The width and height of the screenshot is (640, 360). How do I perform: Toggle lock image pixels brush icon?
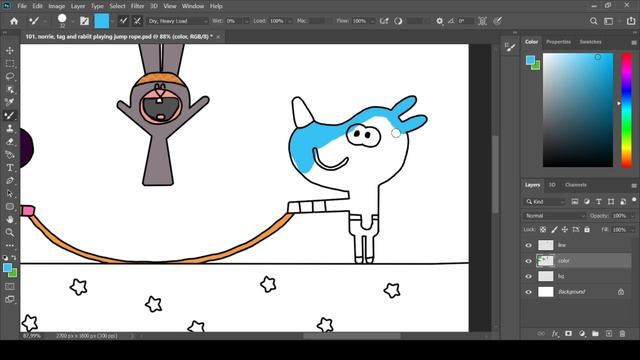click(x=554, y=230)
